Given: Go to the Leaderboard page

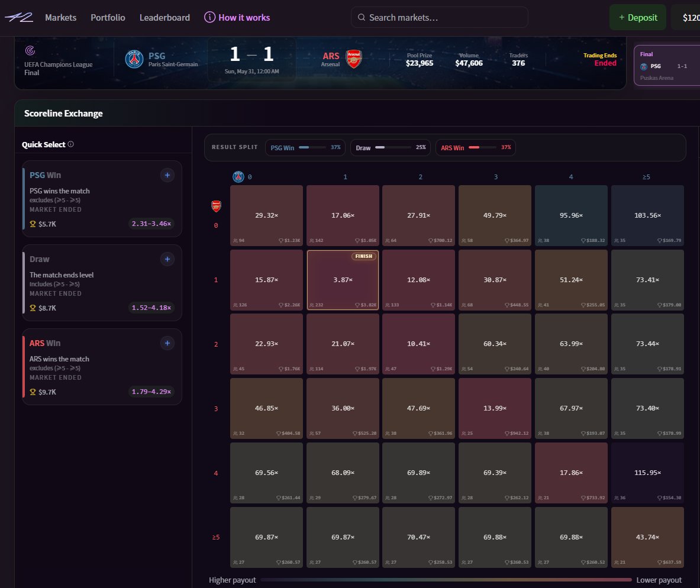Looking at the screenshot, I should [x=164, y=17].
